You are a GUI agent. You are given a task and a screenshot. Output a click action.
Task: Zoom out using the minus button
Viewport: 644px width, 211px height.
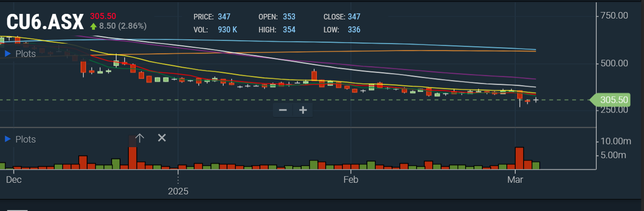click(x=283, y=110)
